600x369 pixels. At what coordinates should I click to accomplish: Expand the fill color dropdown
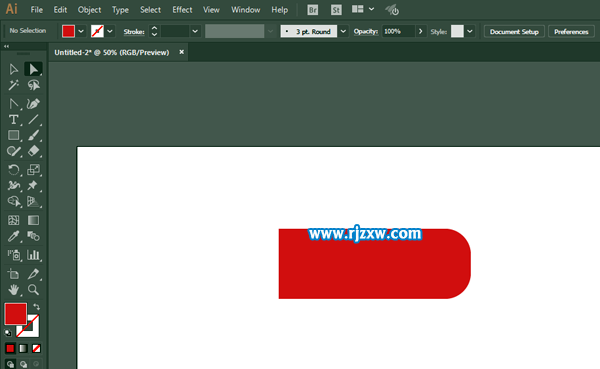tap(81, 31)
